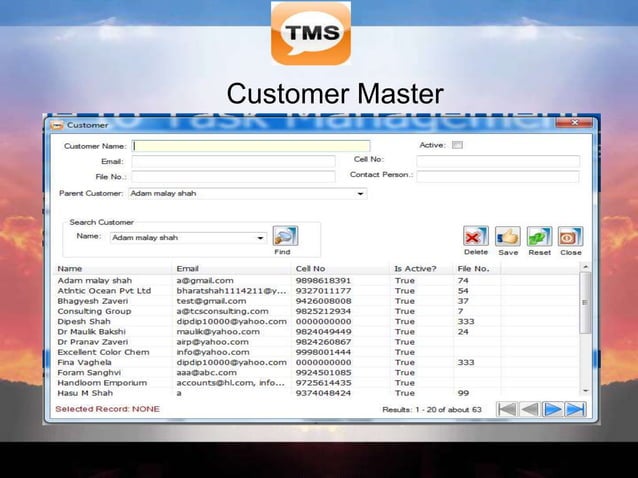Sort by the File No. column header
This screenshot has width=638, height=478.
pos(477,269)
